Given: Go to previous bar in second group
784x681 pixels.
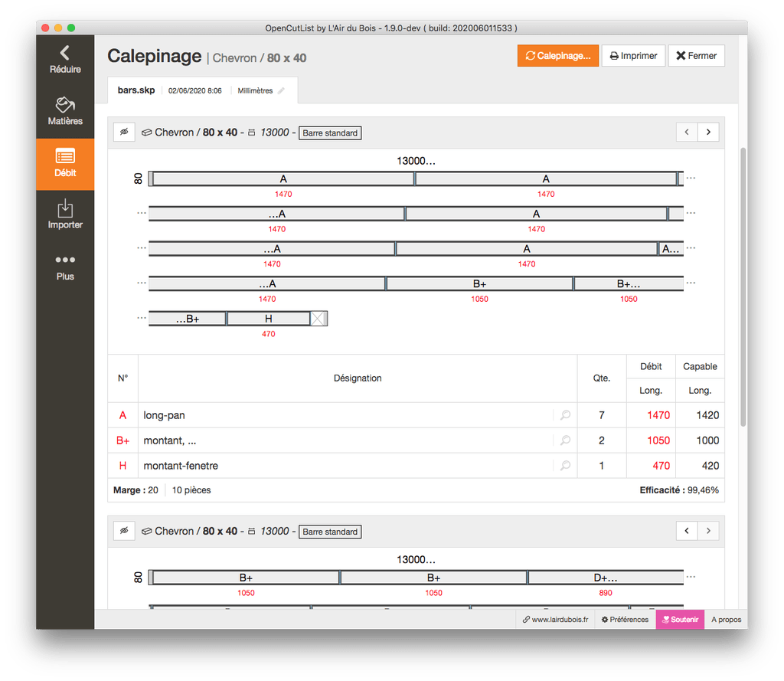Looking at the screenshot, I should pyautogui.click(x=687, y=531).
